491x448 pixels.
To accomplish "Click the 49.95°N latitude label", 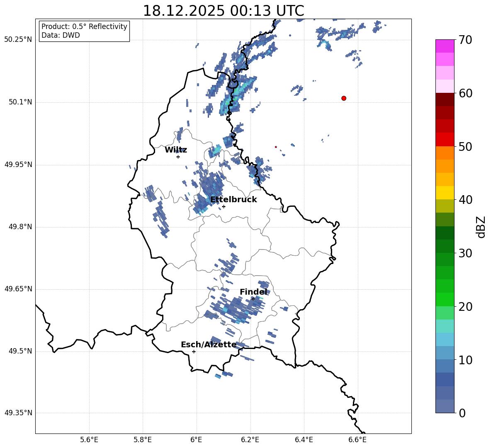I will tap(18, 165).
